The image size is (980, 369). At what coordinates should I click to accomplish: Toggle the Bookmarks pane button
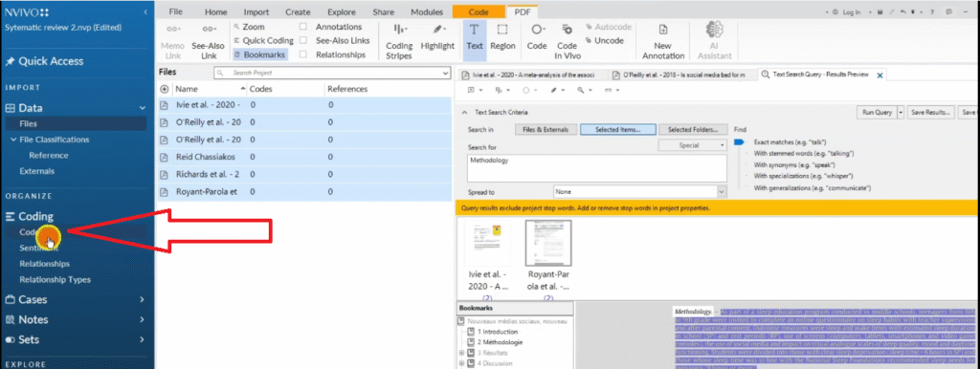coord(259,54)
